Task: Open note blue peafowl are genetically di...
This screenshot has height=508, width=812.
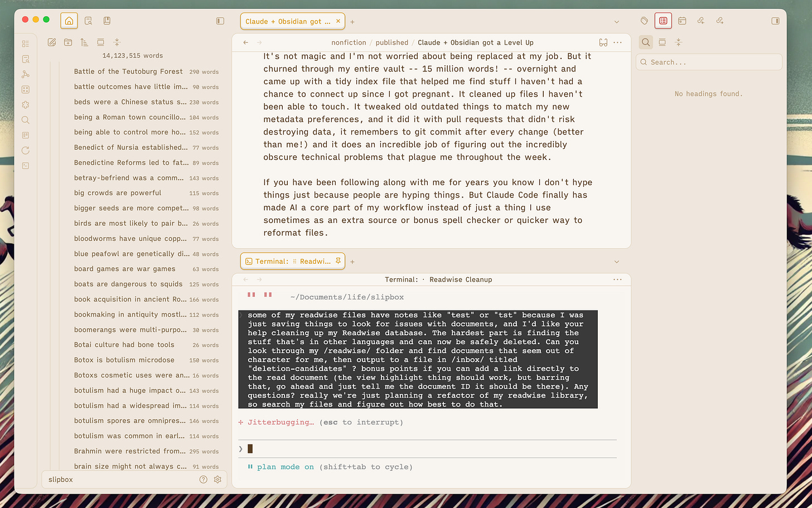Action: 146,254
